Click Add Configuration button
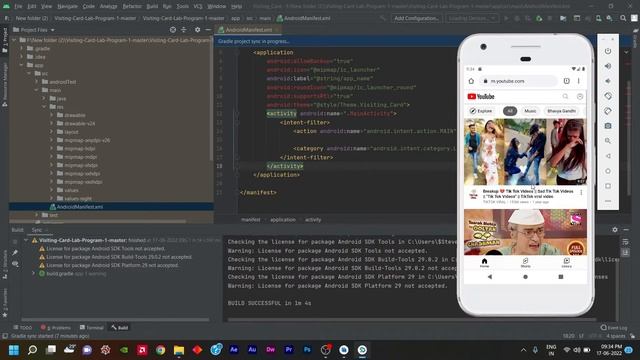This screenshot has width=640, height=360. tap(416, 18)
